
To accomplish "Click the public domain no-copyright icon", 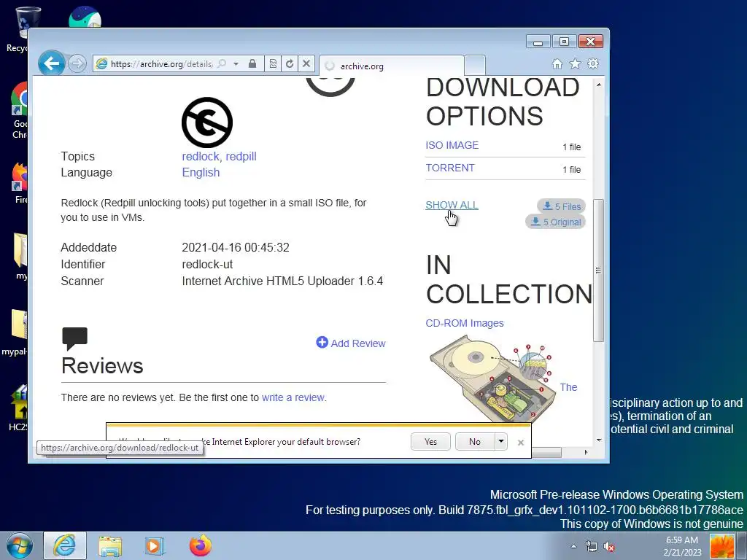I will pos(207,122).
